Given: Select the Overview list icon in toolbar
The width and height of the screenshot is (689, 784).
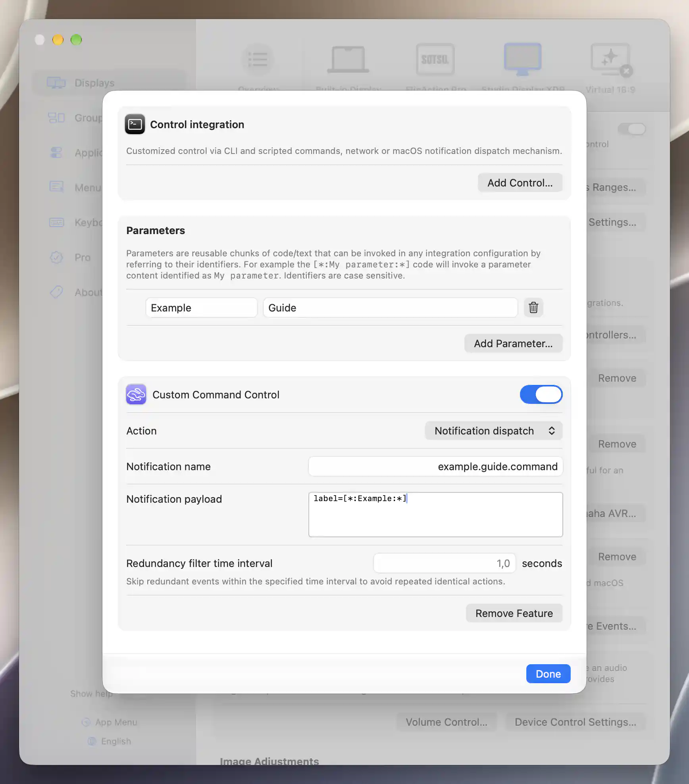Looking at the screenshot, I should (x=258, y=60).
